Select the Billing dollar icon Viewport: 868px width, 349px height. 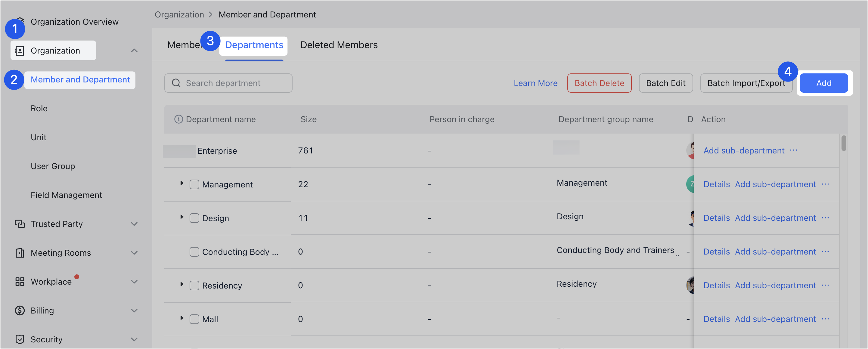click(x=20, y=310)
